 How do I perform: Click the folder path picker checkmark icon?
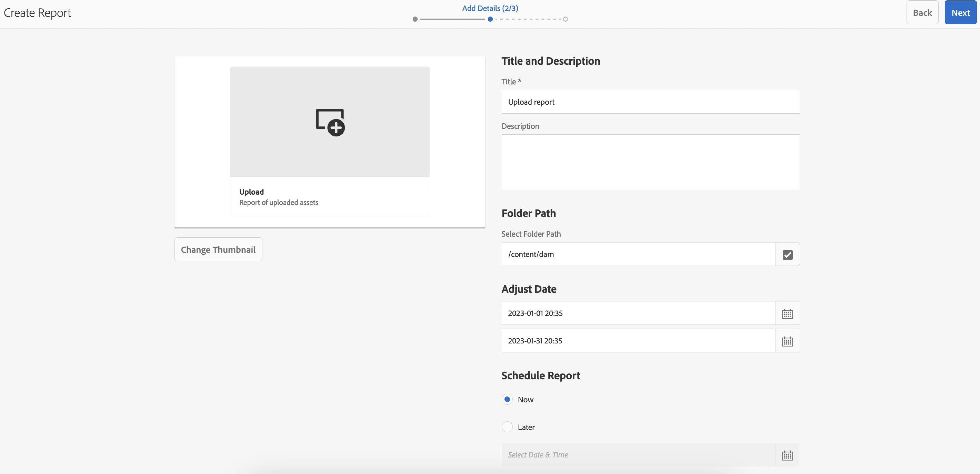click(788, 254)
